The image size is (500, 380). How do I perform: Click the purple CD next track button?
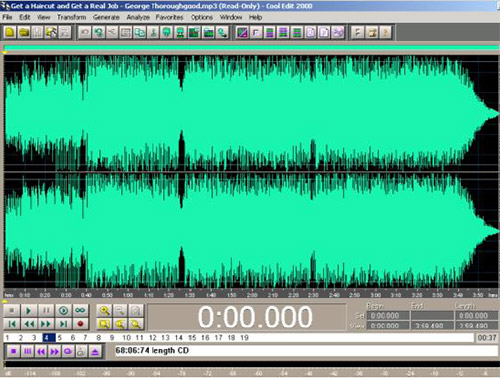pos(55,351)
